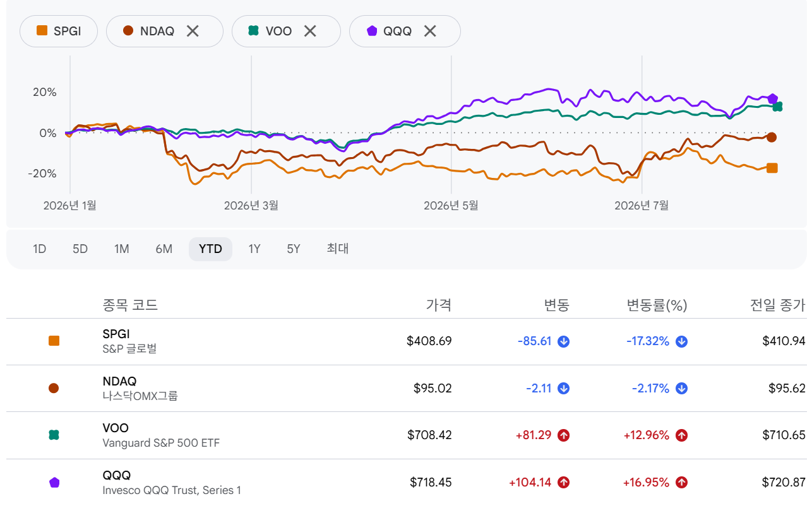This screenshot has height=506, width=812.
Task: Switch chart range to 5D
Action: 80,249
